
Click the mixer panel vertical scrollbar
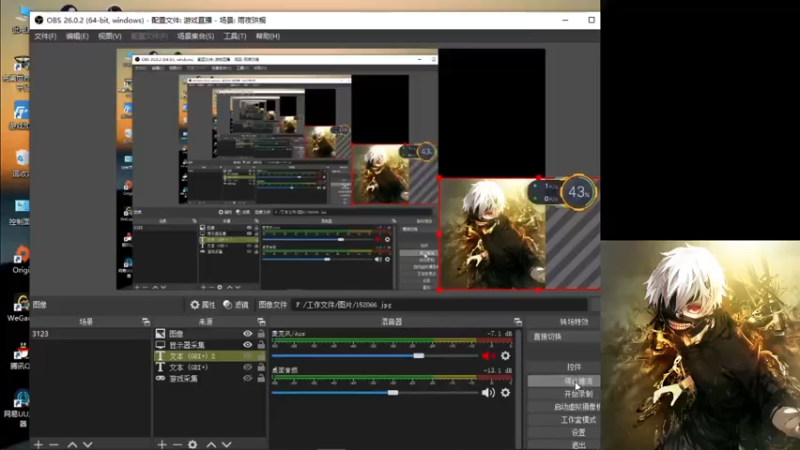(x=518, y=389)
